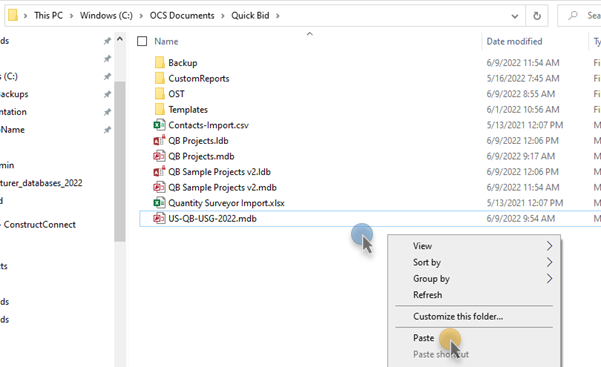Select the QB Sample Projects v2.mdb name
Image resolution: width=601 pixels, height=367 pixels.
(x=222, y=187)
